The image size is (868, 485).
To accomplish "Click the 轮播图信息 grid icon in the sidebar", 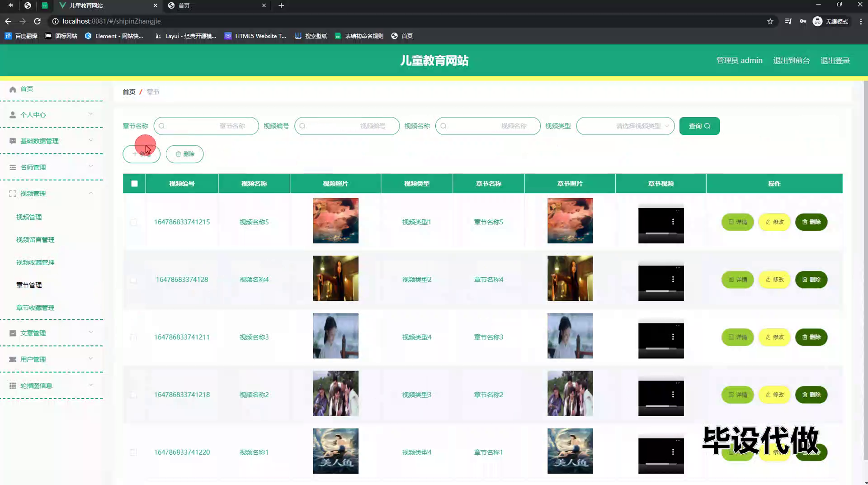I will pyautogui.click(x=13, y=386).
